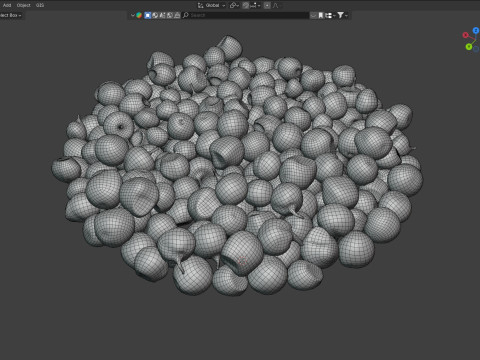The height and width of the screenshot is (360, 480).
Task: Open the dropdown arrow beside the filter funnel
Action: point(346,16)
